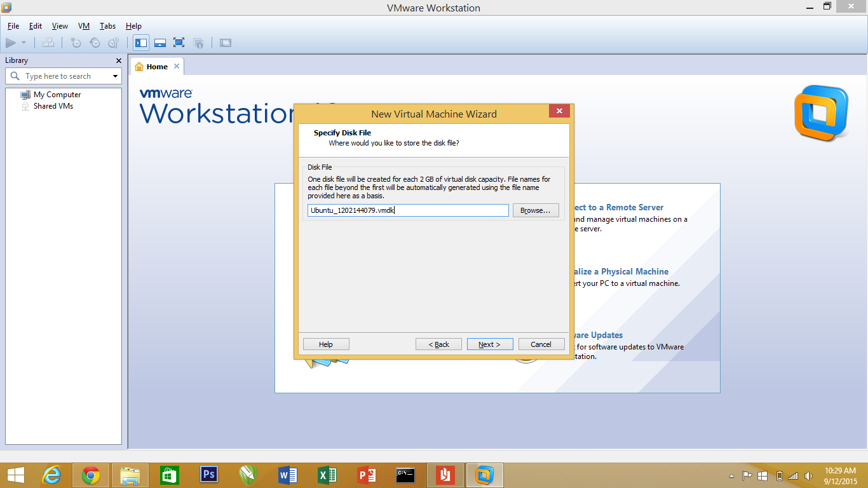Expand the Library search options dropdown
The width and height of the screenshot is (868, 488).
click(115, 76)
